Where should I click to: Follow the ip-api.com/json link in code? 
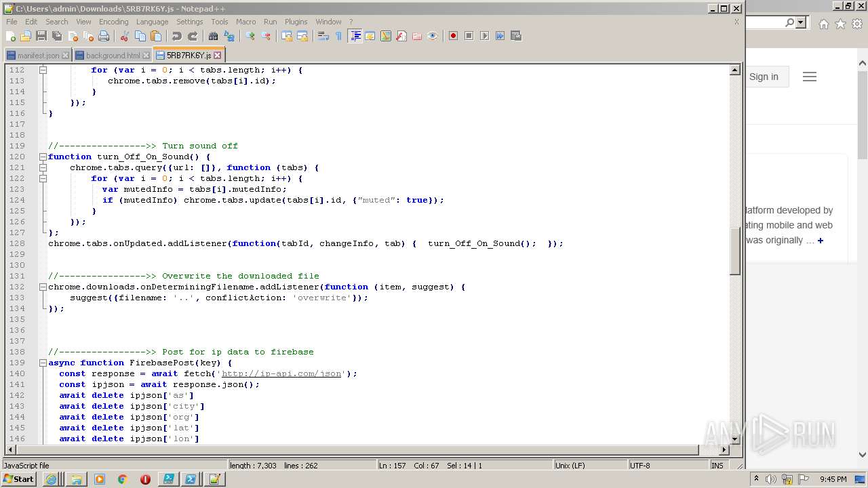point(281,373)
